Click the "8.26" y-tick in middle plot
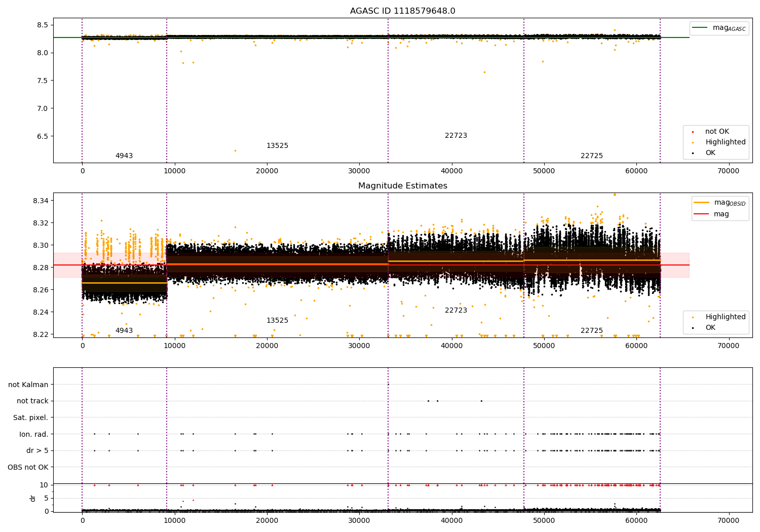Image resolution: width=760 pixels, height=532 pixels. [41, 290]
